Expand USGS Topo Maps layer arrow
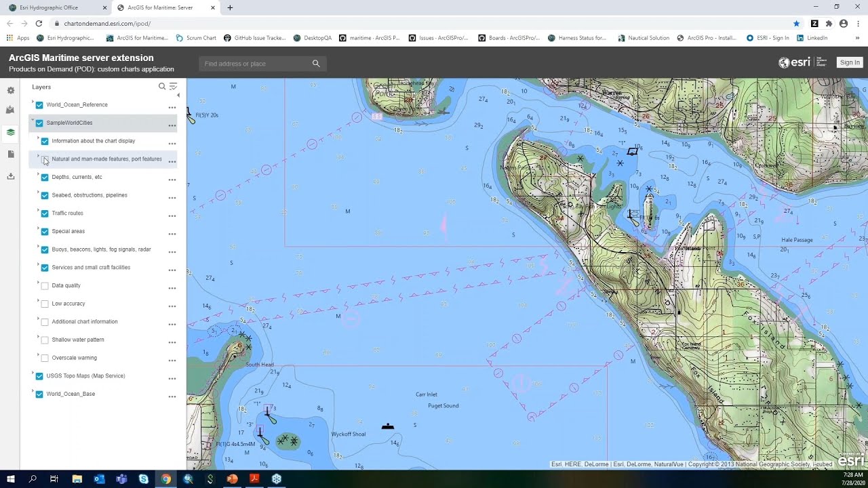 [33, 373]
